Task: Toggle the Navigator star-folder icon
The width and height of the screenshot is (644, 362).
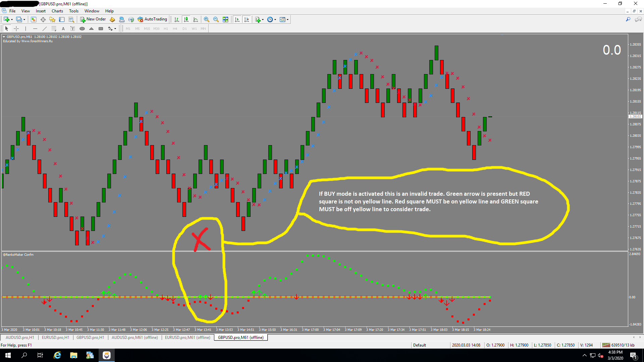Action: pyautogui.click(x=52, y=19)
